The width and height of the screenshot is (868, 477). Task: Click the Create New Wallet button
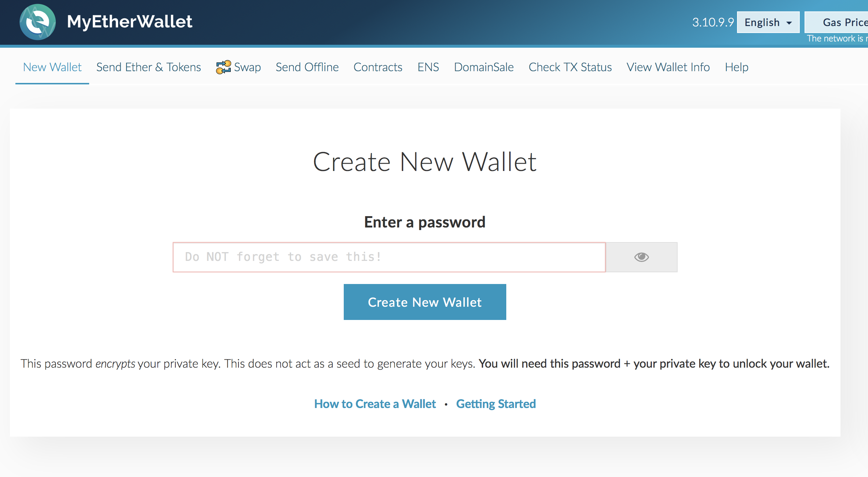click(x=424, y=301)
